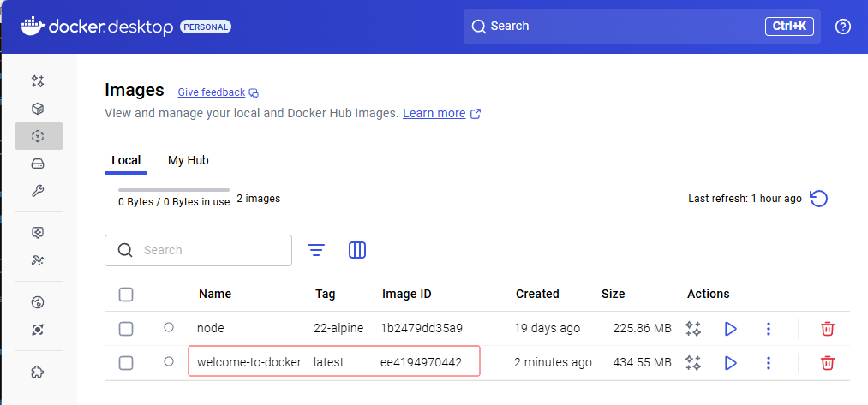Click the Last refresh: 1 hour ago text

(x=745, y=198)
